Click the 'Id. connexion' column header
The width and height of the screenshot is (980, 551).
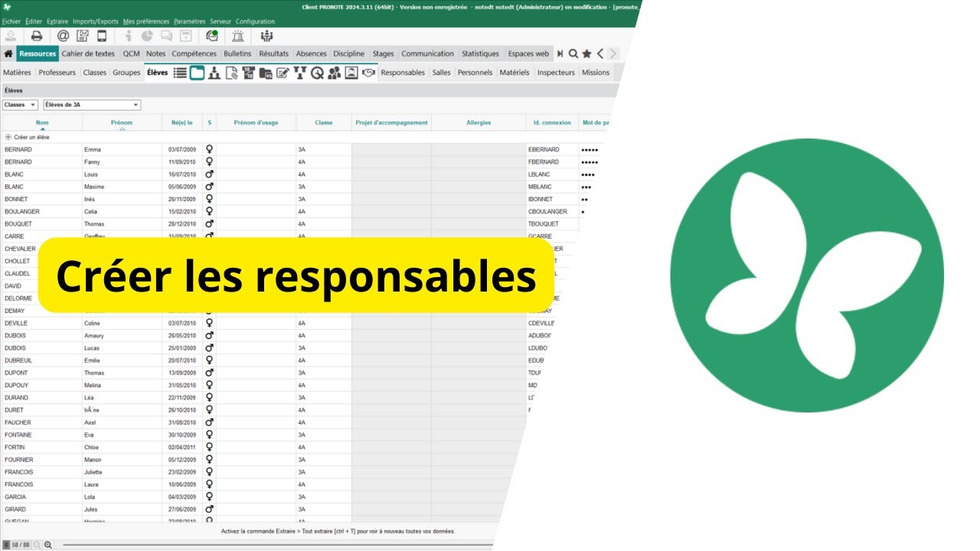tap(553, 122)
